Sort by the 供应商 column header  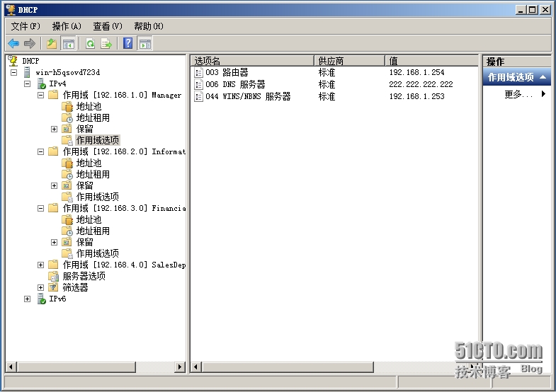click(349, 61)
